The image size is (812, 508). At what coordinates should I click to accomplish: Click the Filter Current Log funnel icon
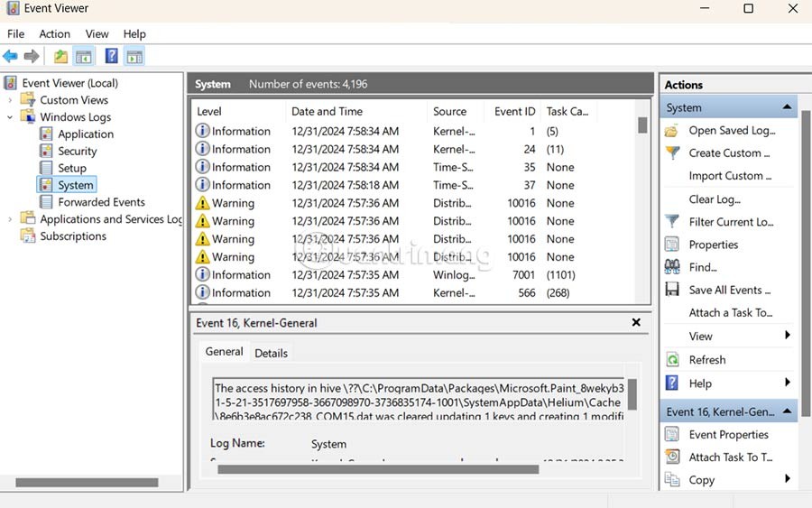tap(672, 222)
